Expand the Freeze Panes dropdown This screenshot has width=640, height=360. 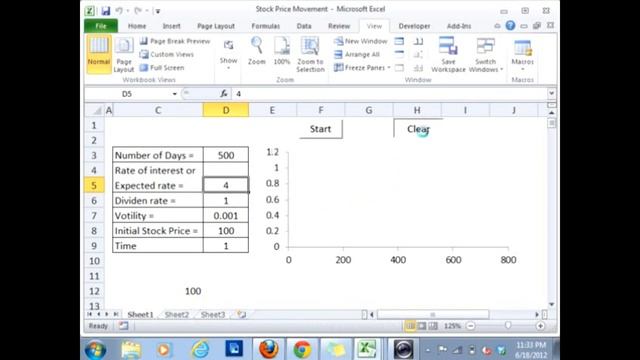(362, 68)
